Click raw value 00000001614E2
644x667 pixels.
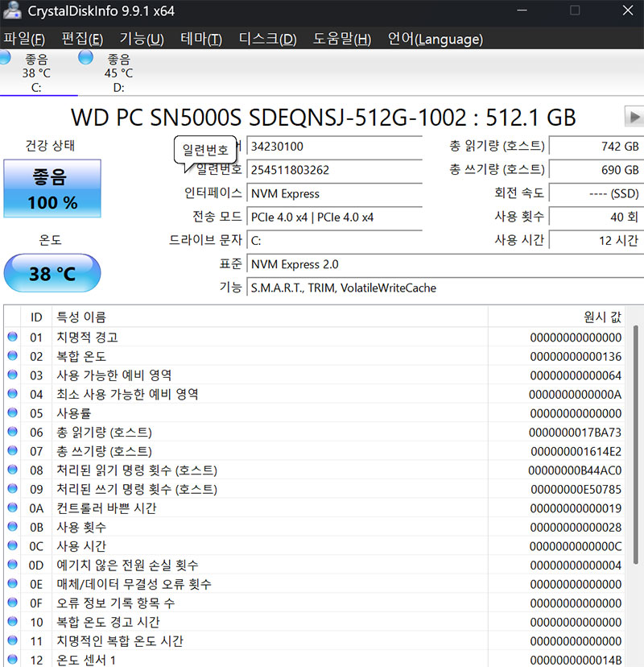point(576,451)
